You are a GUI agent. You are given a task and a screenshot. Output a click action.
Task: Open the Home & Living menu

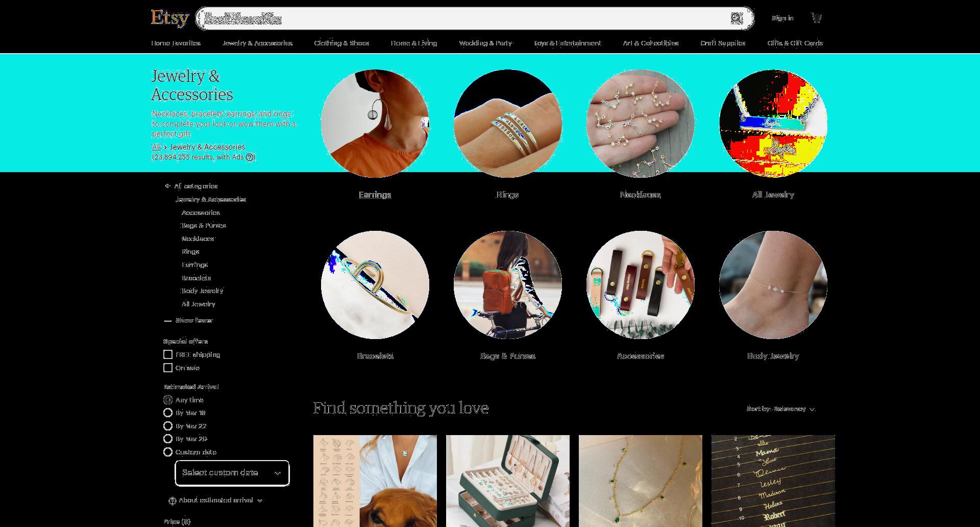[x=414, y=43]
